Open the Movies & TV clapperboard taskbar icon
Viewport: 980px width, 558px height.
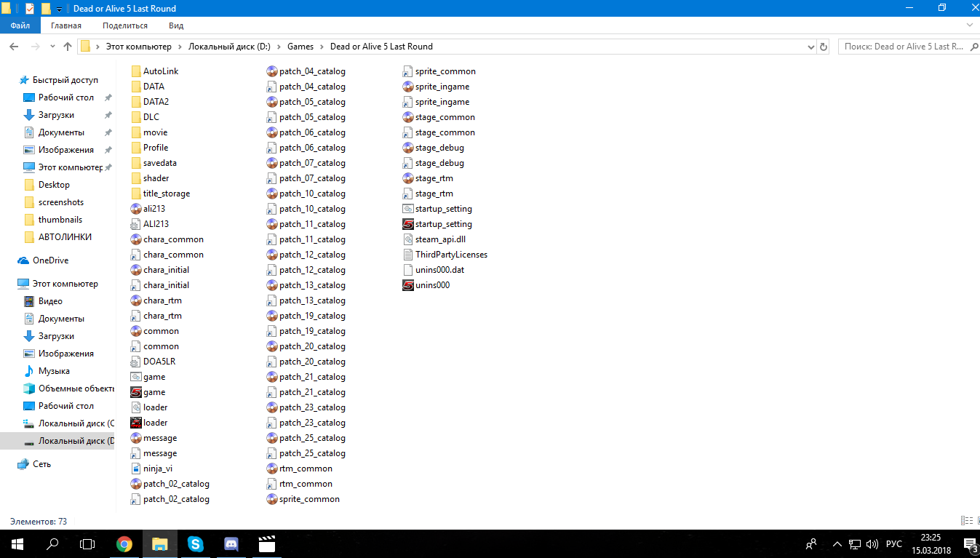[x=266, y=543]
